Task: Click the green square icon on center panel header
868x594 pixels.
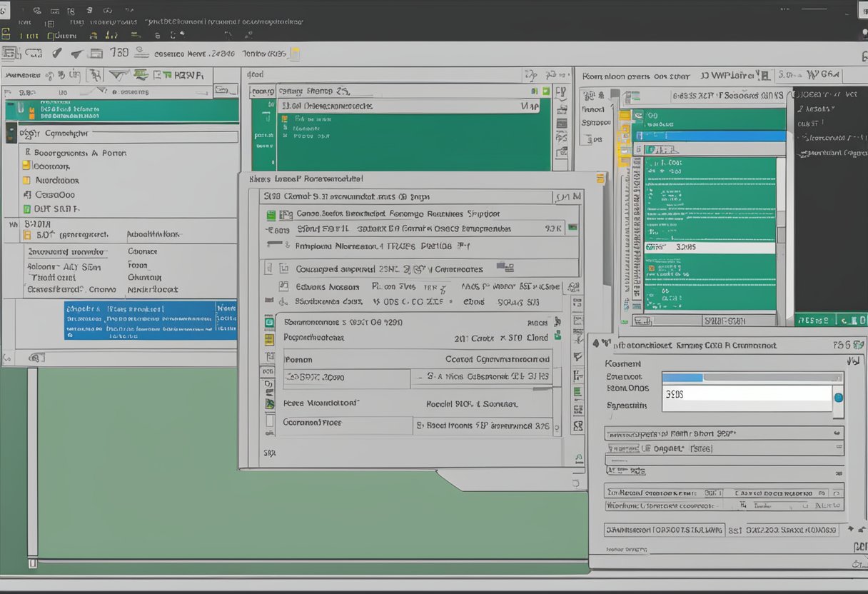Action: (x=546, y=91)
